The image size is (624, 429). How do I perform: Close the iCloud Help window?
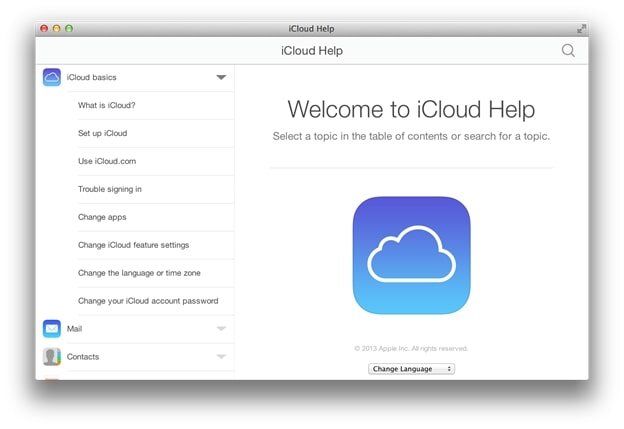point(44,28)
